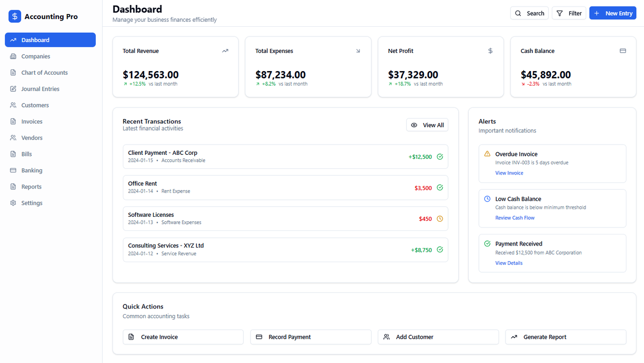Image resolution: width=644 pixels, height=363 pixels.
Task: Open the Dashboard menu item
Action: [x=50, y=40]
